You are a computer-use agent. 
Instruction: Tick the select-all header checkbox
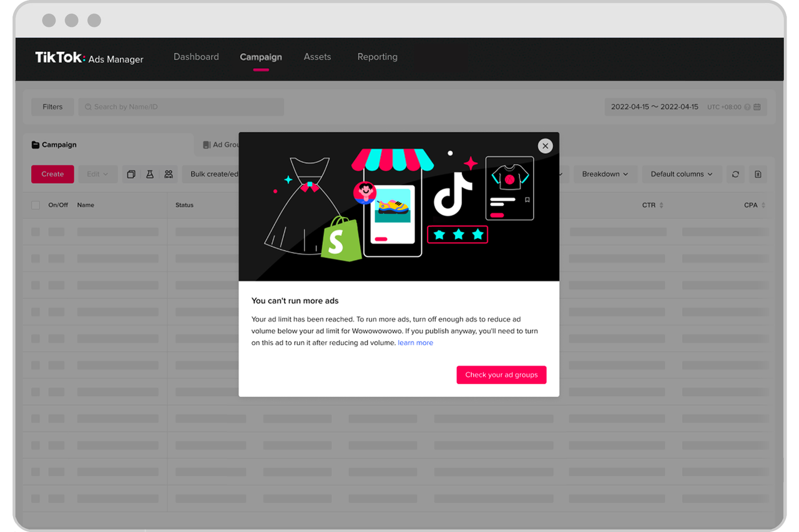(x=36, y=205)
